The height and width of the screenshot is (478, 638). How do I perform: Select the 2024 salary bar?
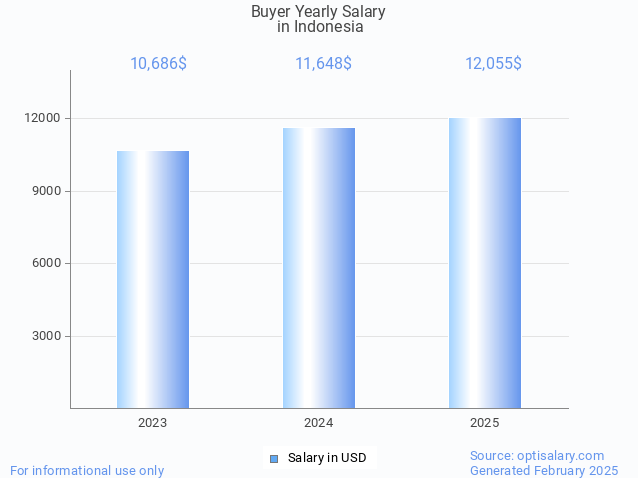pyautogui.click(x=319, y=268)
